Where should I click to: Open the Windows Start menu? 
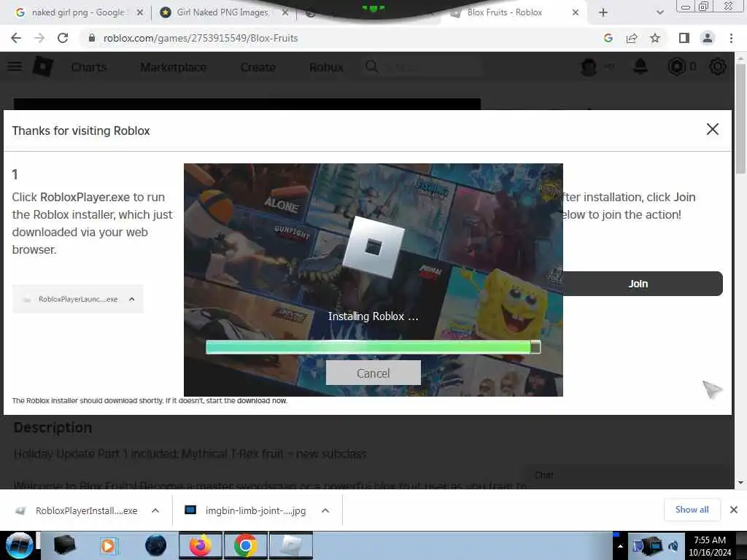[x=19, y=545]
